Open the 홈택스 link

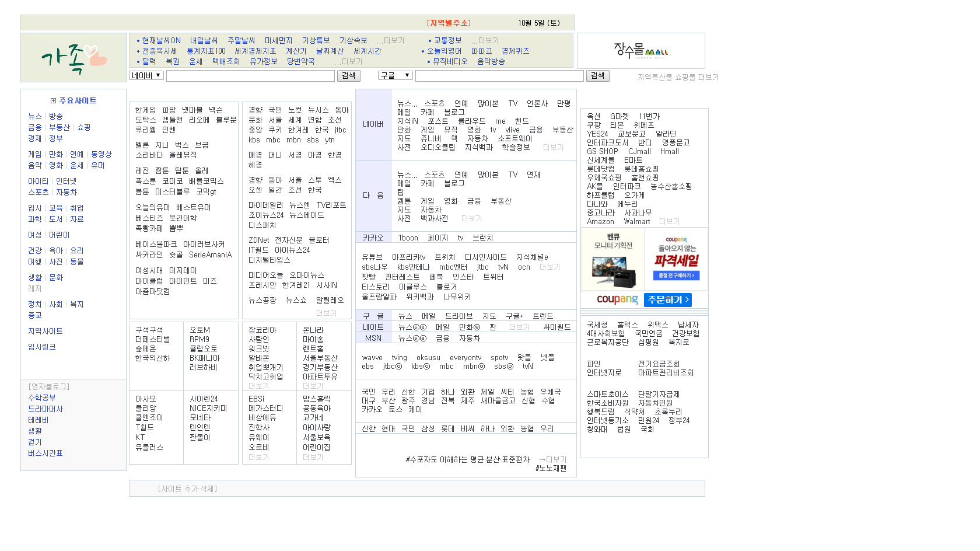(627, 325)
